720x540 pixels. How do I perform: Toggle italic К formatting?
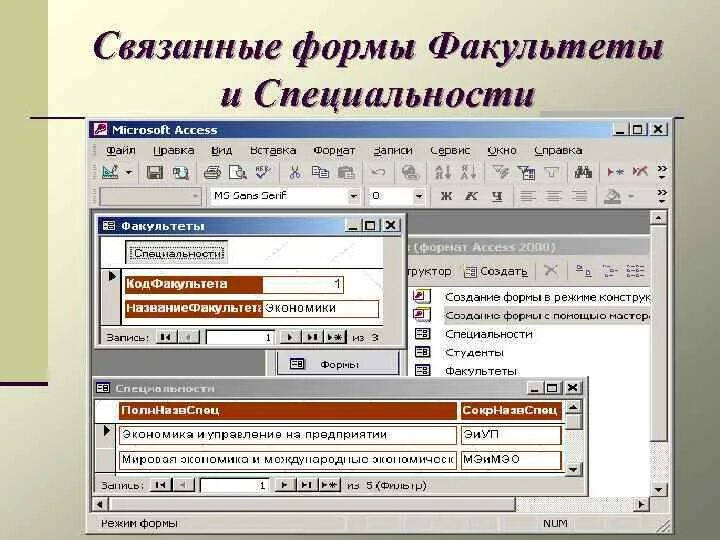471,197
